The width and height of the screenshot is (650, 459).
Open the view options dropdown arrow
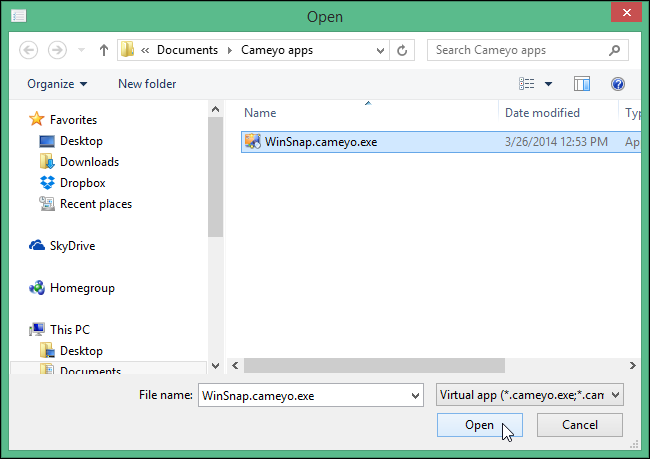coord(548,84)
